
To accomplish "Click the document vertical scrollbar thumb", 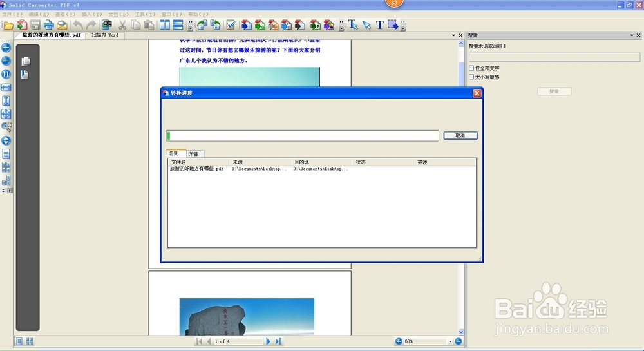I will point(461,74).
